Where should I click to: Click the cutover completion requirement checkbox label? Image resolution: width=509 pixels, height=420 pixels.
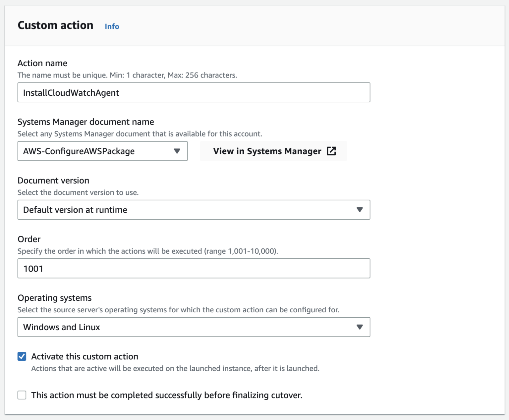(167, 395)
